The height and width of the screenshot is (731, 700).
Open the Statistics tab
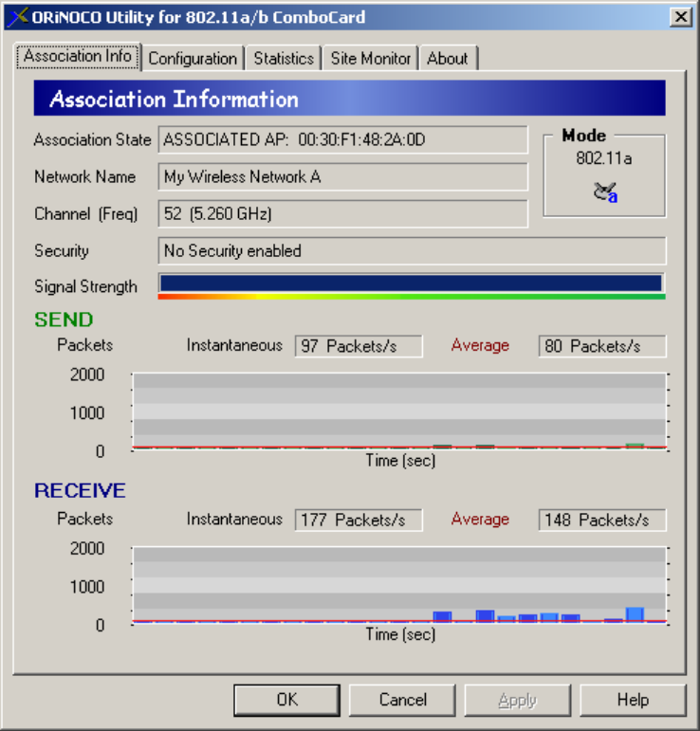284,58
